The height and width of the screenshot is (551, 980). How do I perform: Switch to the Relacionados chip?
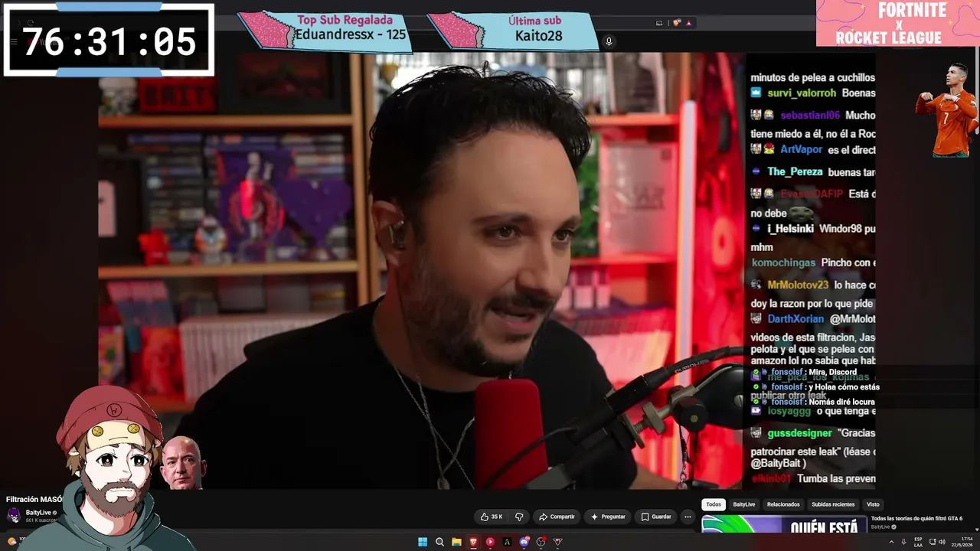pyautogui.click(x=783, y=504)
